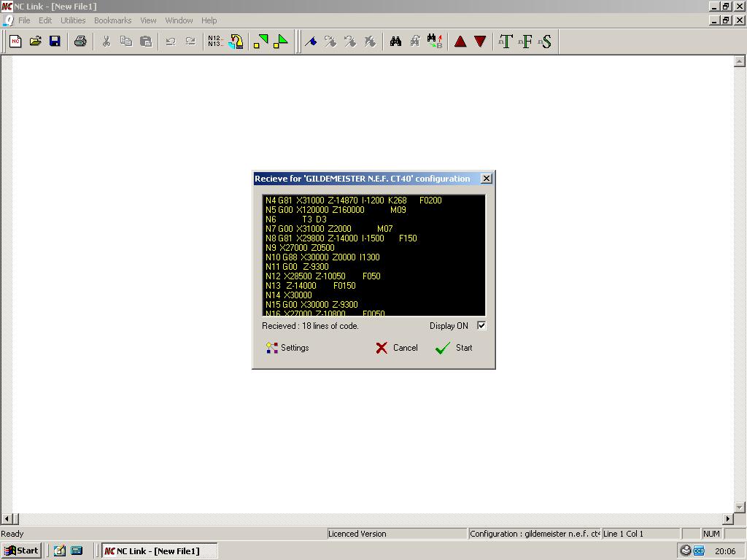Click the vertical scrollbar up arrow
The width and height of the screenshot is (747, 560).
tap(740, 61)
